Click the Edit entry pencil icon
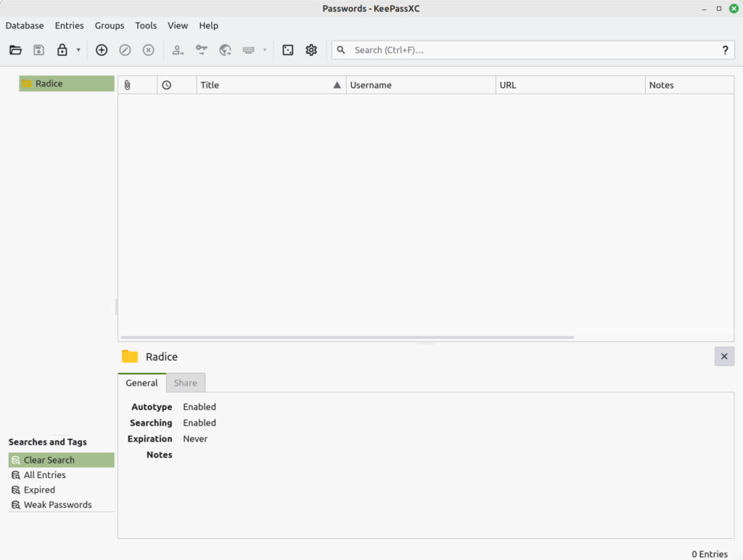The height and width of the screenshot is (560, 743). [x=125, y=50]
